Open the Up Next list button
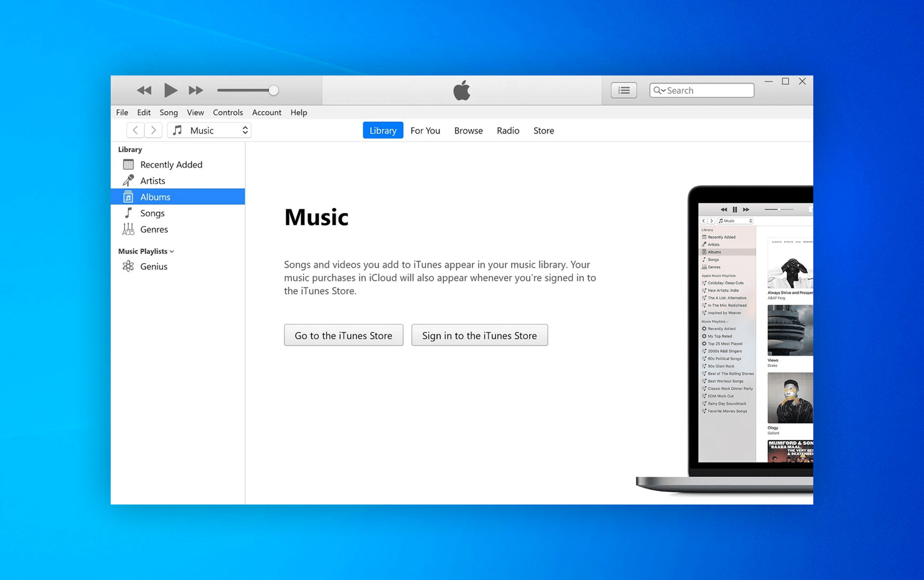Viewport: 924px width, 580px height. [x=623, y=90]
